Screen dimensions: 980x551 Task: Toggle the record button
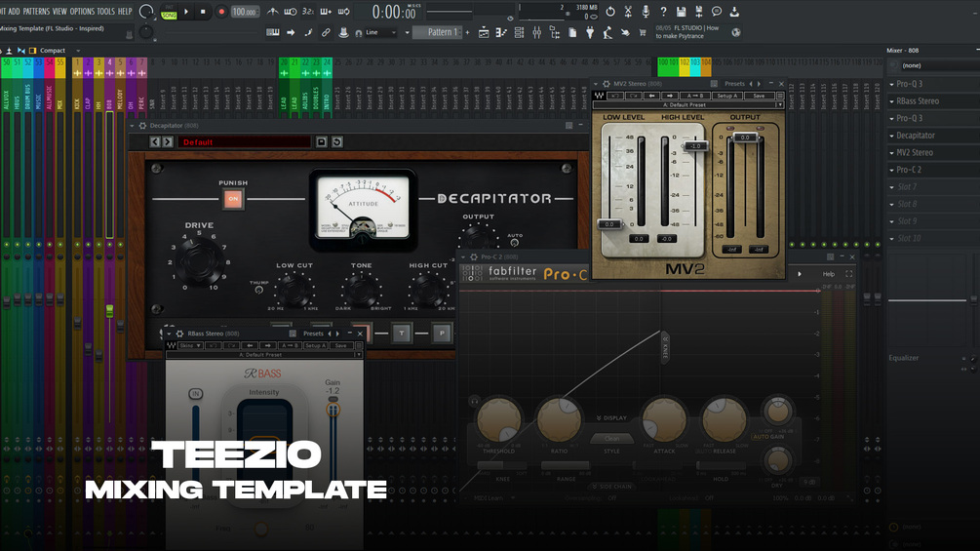pyautogui.click(x=221, y=12)
